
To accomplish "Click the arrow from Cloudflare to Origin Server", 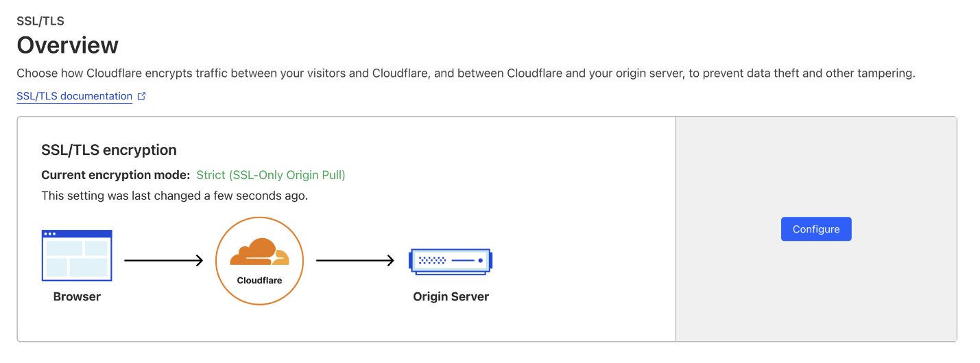I will [x=355, y=261].
